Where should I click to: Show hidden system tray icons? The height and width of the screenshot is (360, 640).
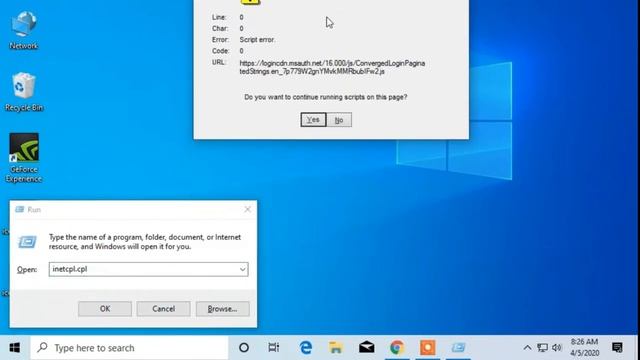point(527,348)
